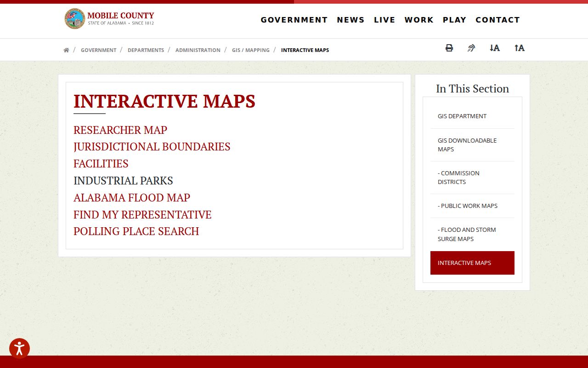
Task: Click the Interactive Maps page heading
Action: click(x=164, y=101)
